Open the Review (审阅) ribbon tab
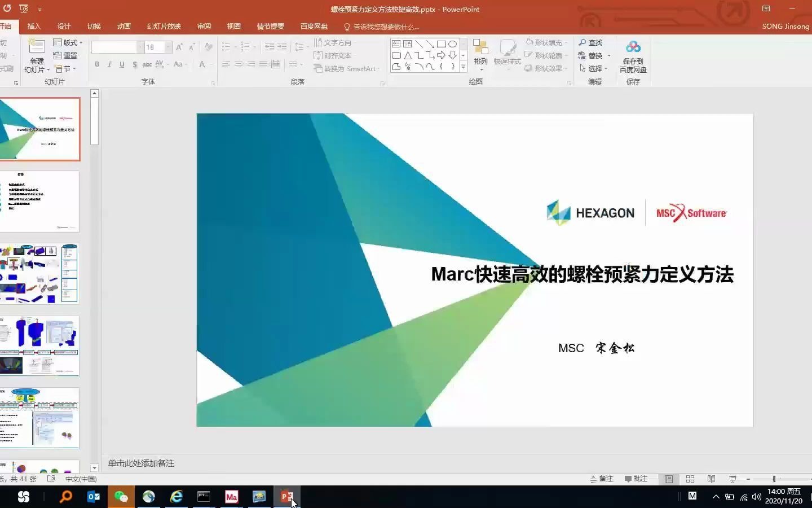 coord(204,27)
